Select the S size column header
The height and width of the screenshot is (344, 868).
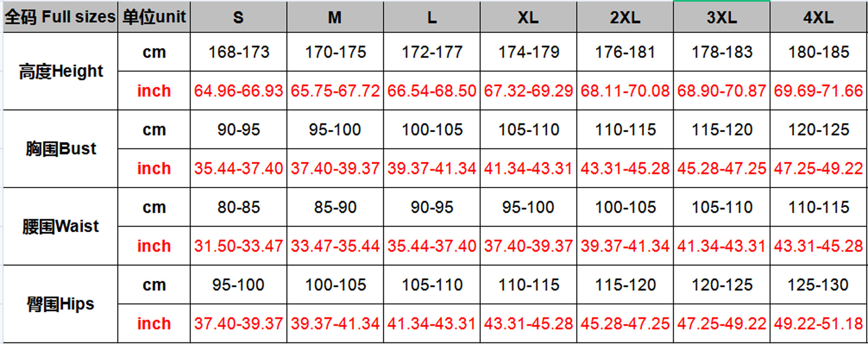click(238, 17)
